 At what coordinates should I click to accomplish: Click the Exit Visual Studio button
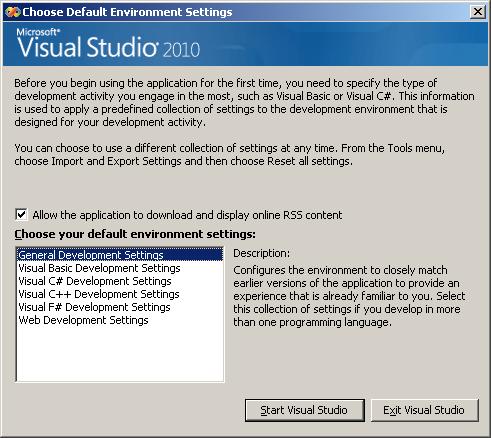pos(425,410)
